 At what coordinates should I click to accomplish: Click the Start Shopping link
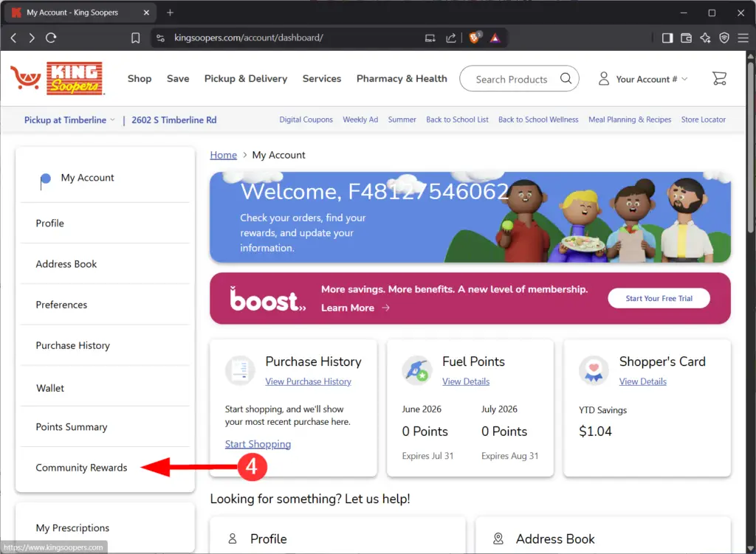(x=258, y=443)
